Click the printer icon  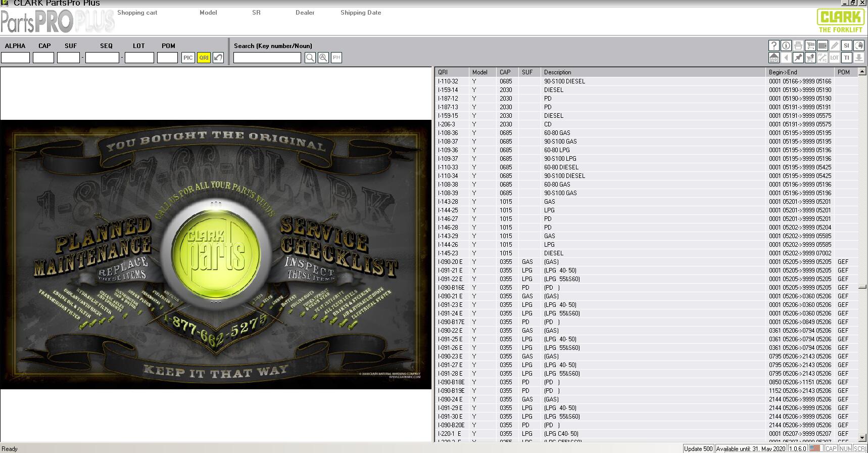tap(798, 46)
